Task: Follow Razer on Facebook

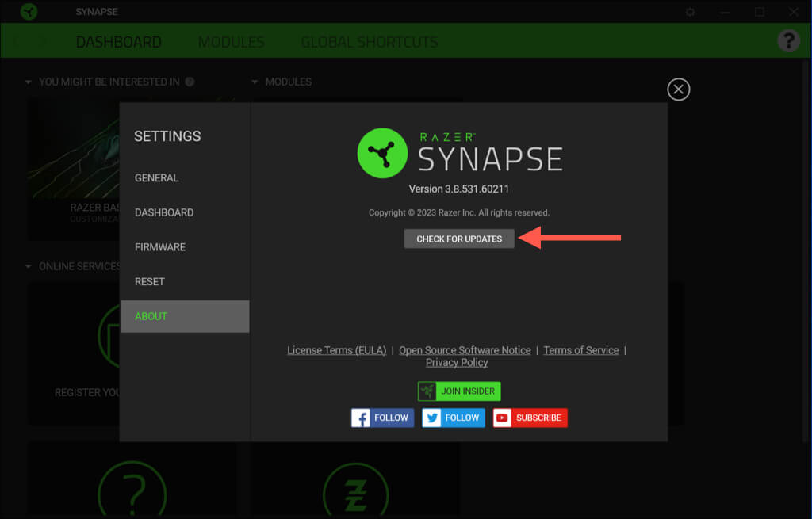Action: click(382, 418)
